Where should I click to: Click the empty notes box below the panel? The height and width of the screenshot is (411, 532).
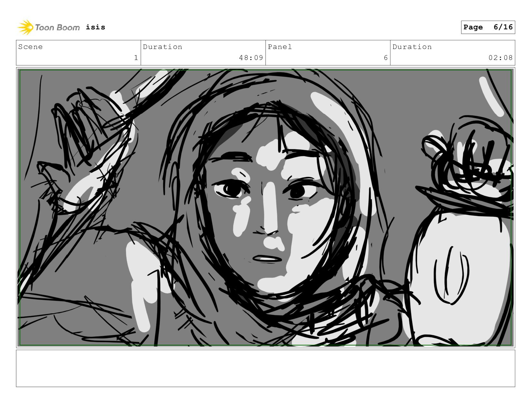tap(265, 368)
